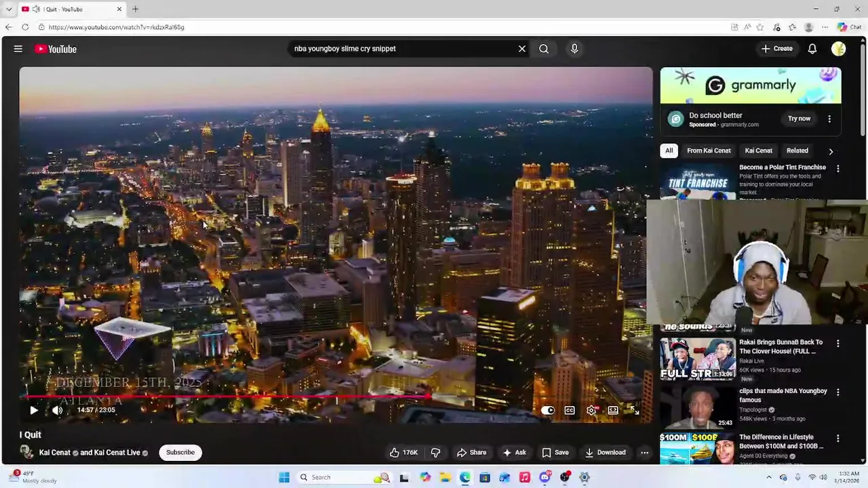Share the I Quit video
This screenshot has width=868, height=488.
(471, 452)
